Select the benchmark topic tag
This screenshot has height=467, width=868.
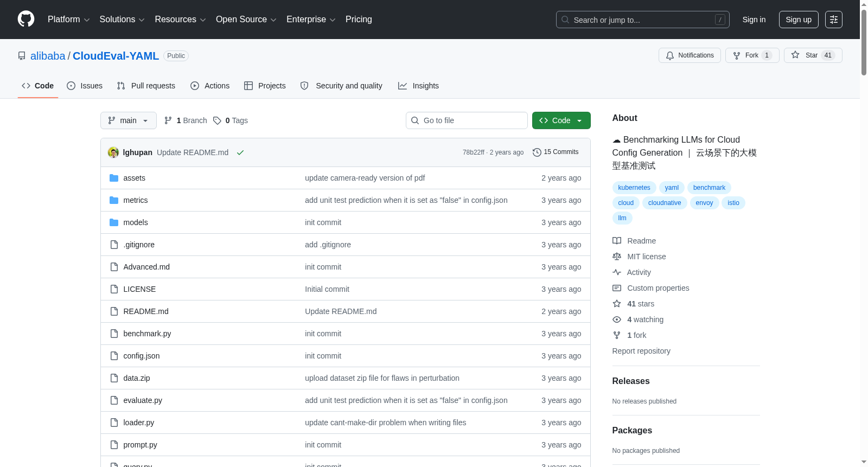point(709,188)
